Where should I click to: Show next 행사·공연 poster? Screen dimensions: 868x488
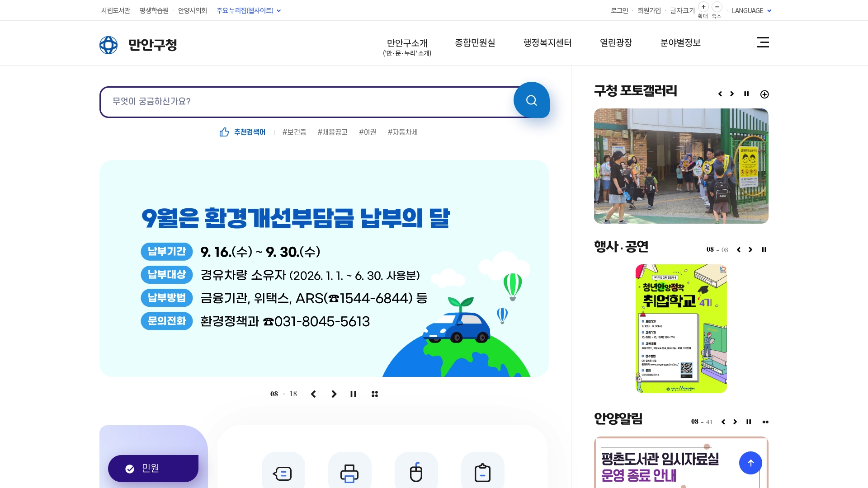click(750, 250)
